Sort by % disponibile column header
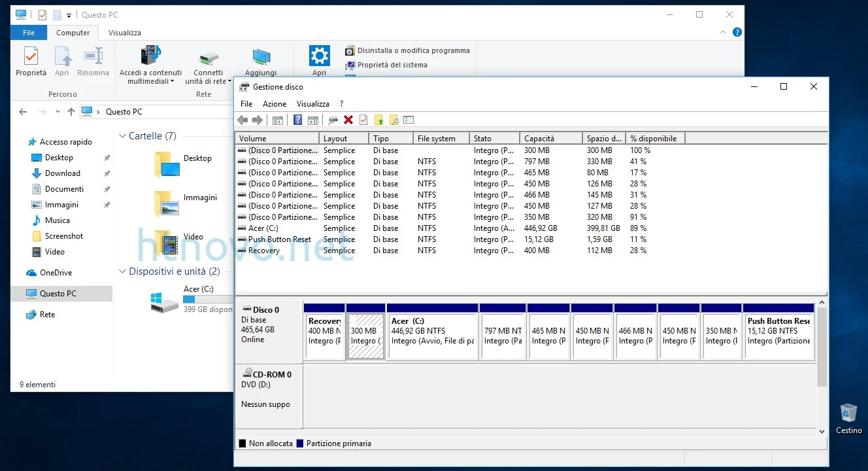The image size is (868, 471). tap(656, 139)
